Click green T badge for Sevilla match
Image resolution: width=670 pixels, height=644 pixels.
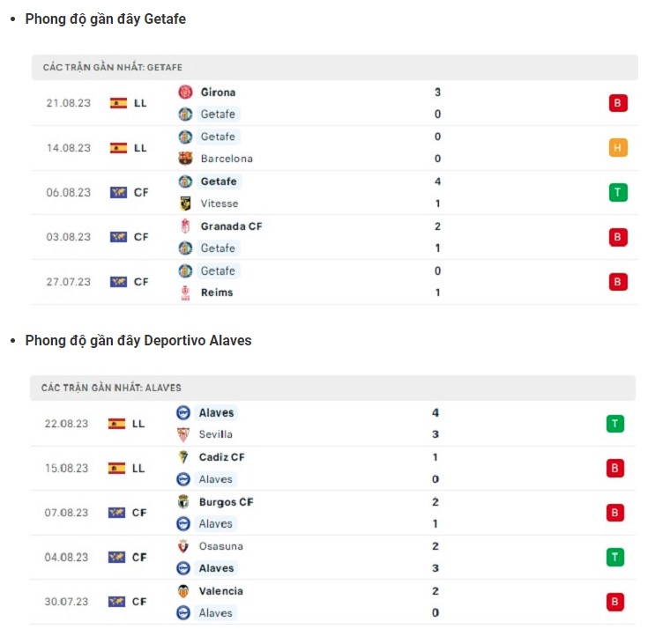(x=615, y=424)
